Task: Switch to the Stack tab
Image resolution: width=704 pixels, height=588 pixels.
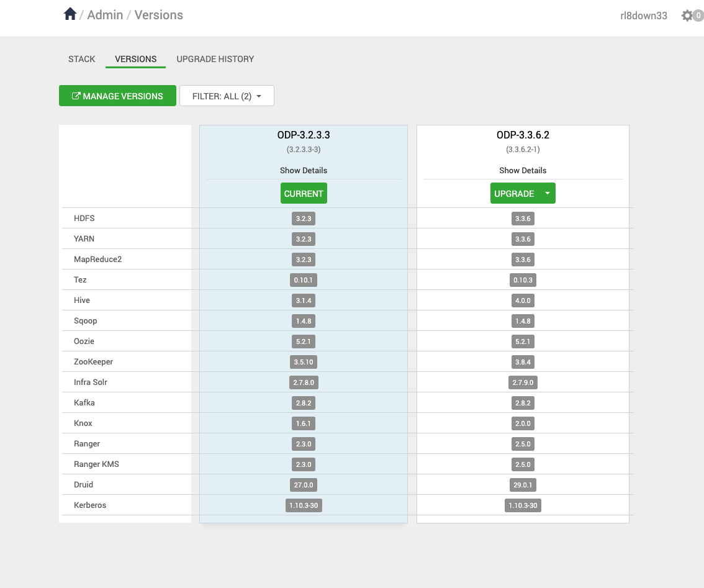Action: (82, 59)
